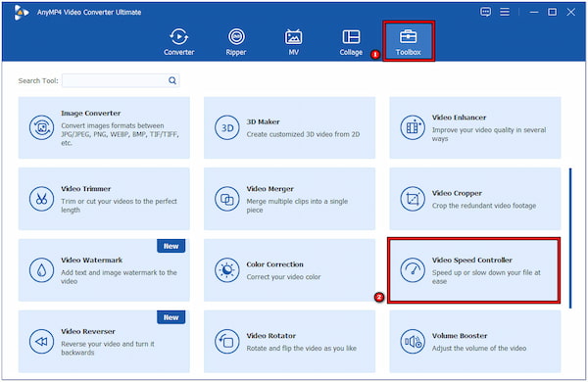Image resolution: width=588 pixels, height=382 pixels.
Task: Close the AnyMP4 window
Action: 570,12
